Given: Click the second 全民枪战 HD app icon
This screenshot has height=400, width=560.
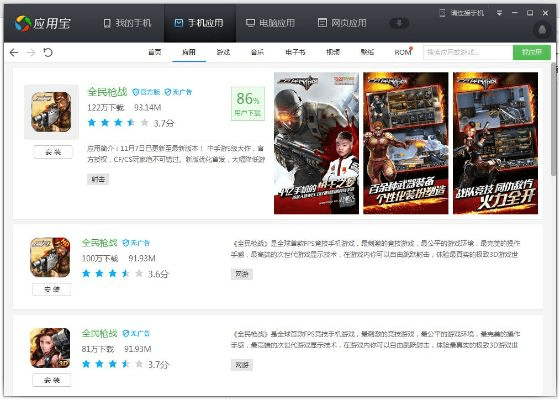Looking at the screenshot, I should 50,257.
